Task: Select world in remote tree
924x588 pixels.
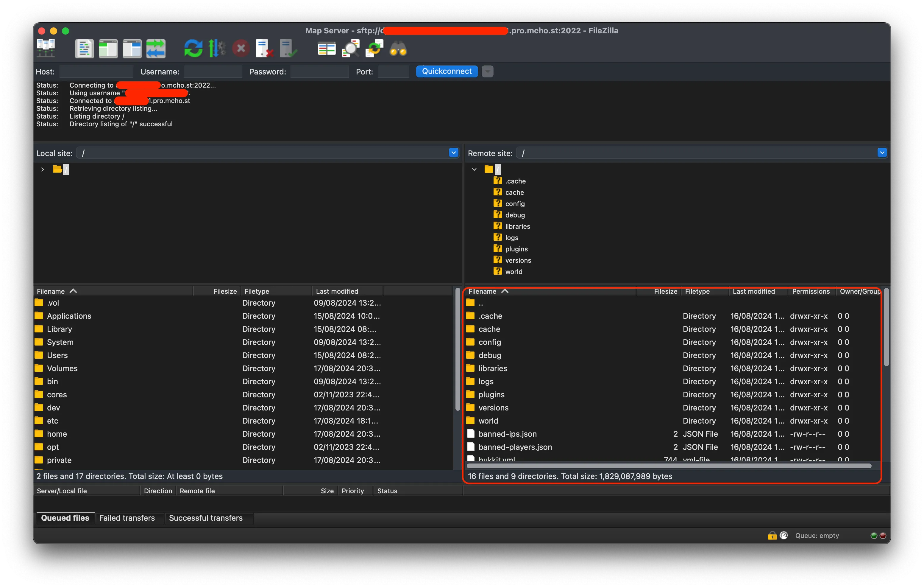Action: (x=513, y=272)
